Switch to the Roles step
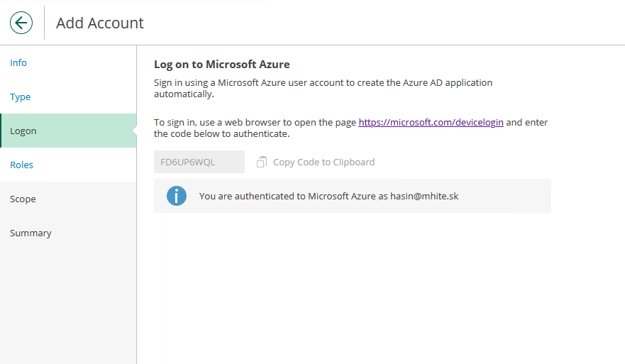 coord(22,165)
